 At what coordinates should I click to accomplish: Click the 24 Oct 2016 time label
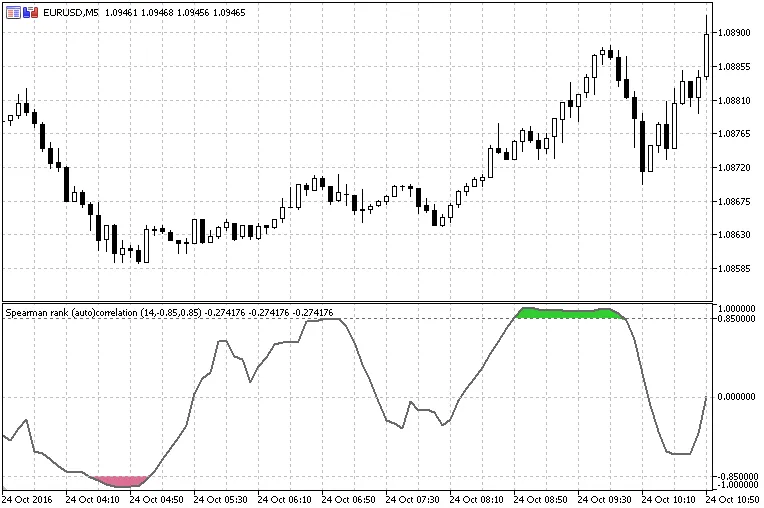click(27, 498)
